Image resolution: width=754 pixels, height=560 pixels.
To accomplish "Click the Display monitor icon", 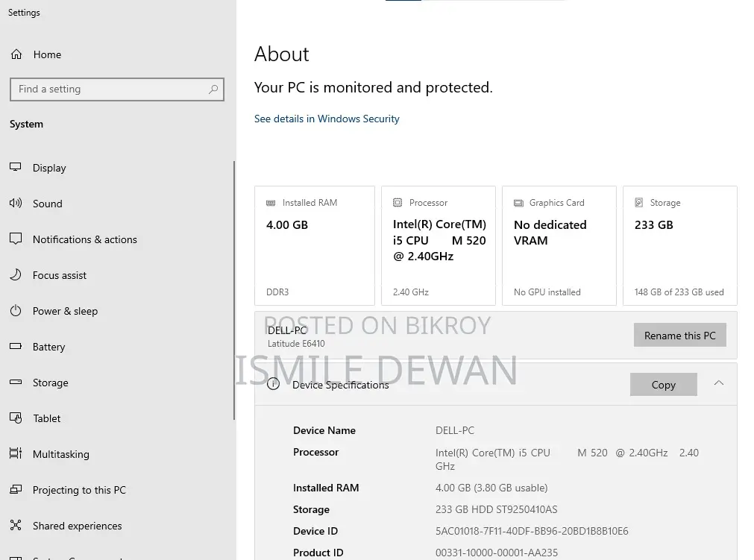I will [x=16, y=167].
